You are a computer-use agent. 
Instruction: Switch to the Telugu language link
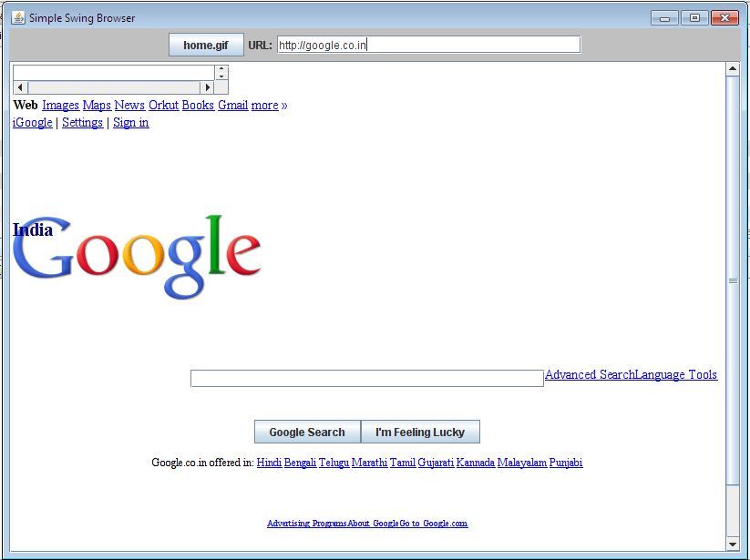coord(334,463)
